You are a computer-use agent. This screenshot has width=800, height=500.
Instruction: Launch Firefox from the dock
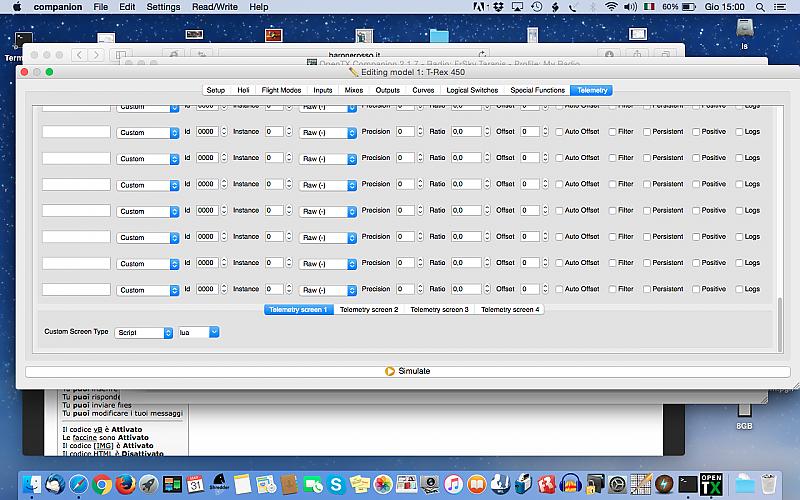[126, 485]
